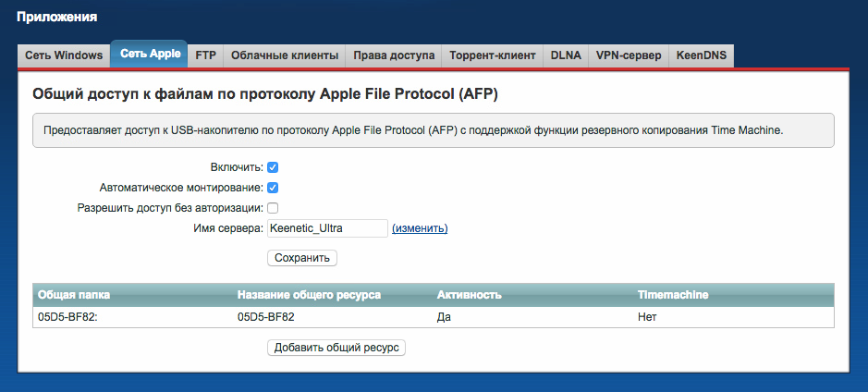
Task: Open the Торрент-клиент tab
Action: tap(492, 55)
